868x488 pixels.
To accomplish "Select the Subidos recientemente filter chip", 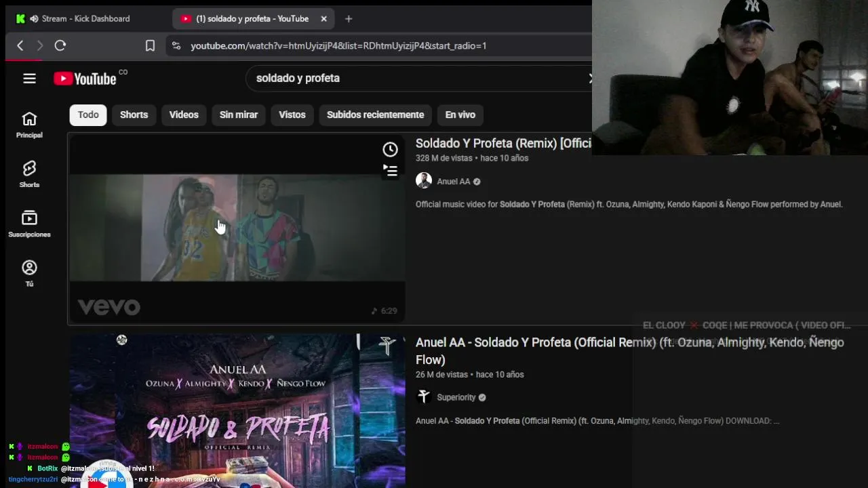I will (375, 115).
